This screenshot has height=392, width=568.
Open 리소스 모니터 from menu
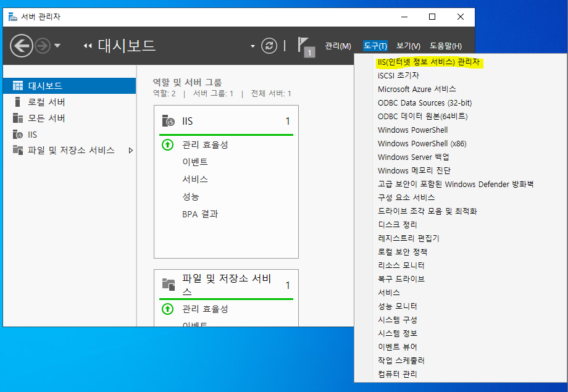[401, 265]
